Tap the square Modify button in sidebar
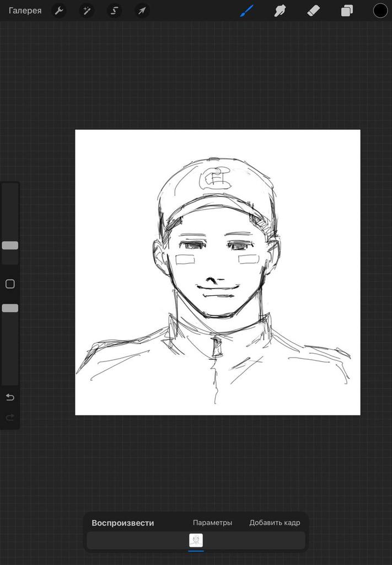392x565 pixels. coord(10,284)
